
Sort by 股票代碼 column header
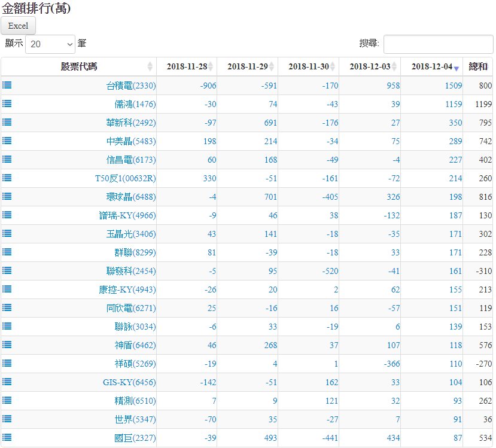(x=78, y=66)
